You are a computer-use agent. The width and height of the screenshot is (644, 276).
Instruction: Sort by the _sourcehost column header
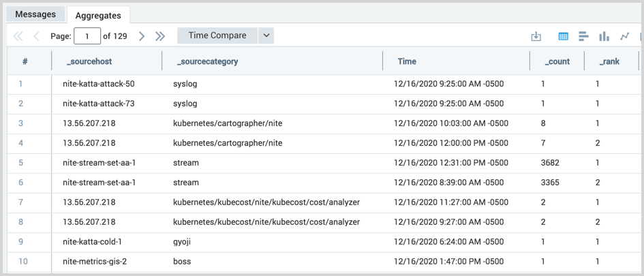tap(89, 61)
